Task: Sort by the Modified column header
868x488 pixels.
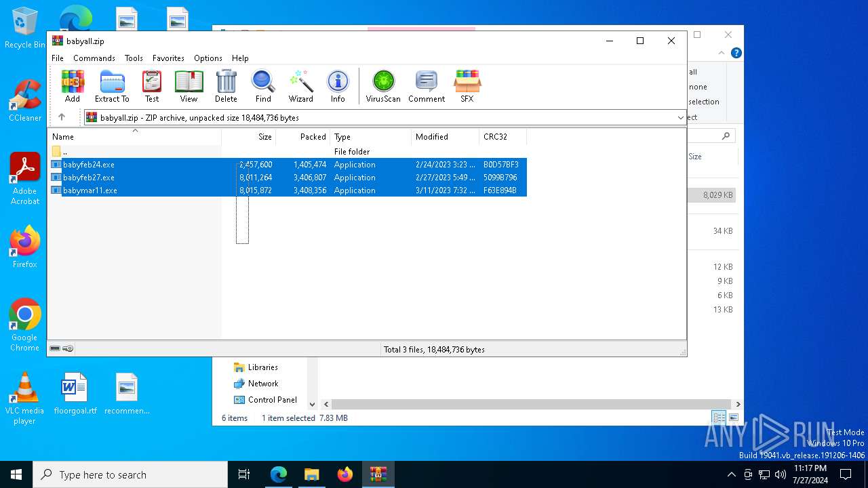Action: [445, 137]
